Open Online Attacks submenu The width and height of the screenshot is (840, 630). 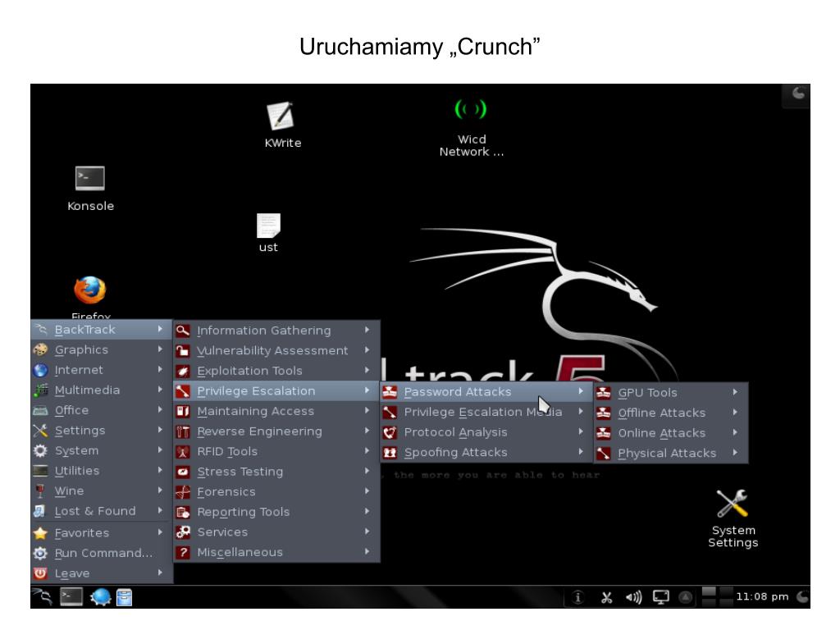click(671, 433)
